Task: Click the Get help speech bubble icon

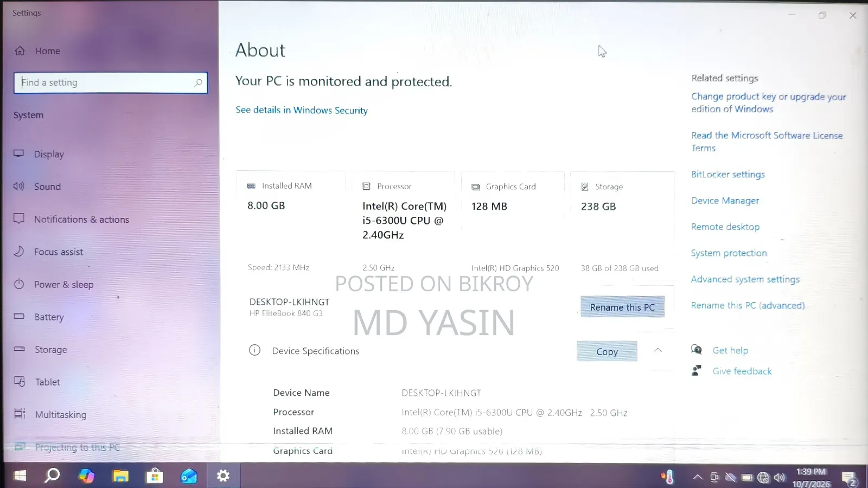Action: click(697, 350)
